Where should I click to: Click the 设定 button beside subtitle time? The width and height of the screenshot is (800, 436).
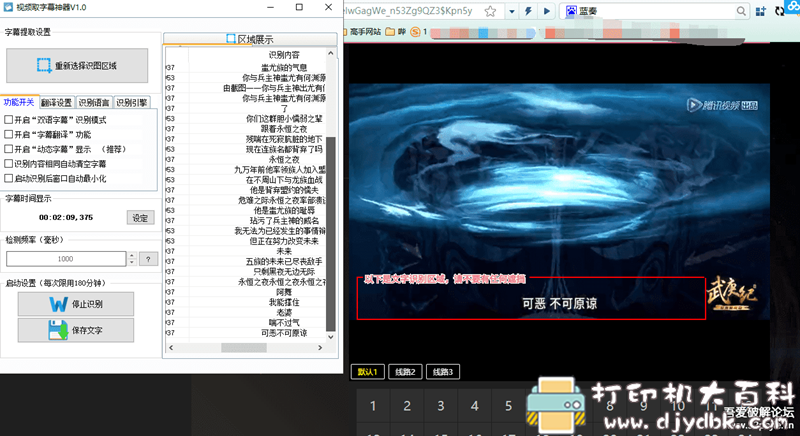click(x=140, y=218)
